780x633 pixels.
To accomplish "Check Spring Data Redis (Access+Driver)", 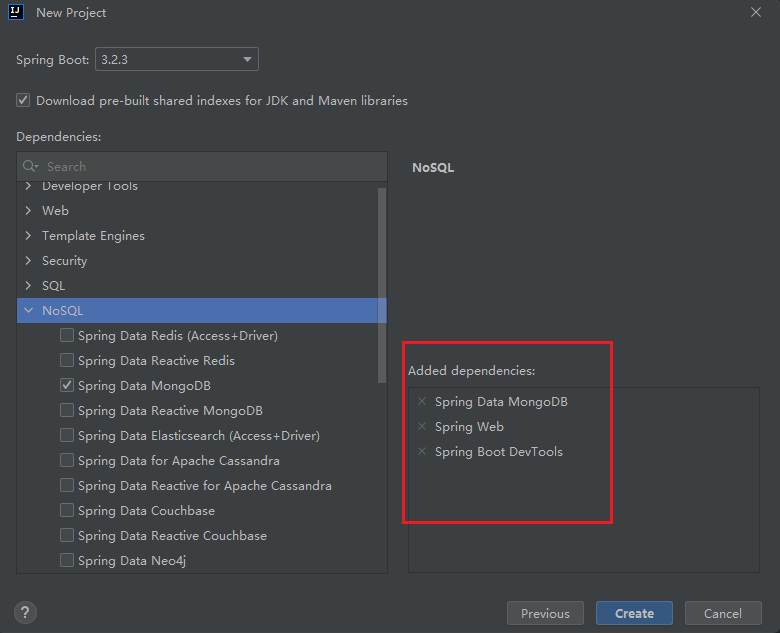I will 67,335.
